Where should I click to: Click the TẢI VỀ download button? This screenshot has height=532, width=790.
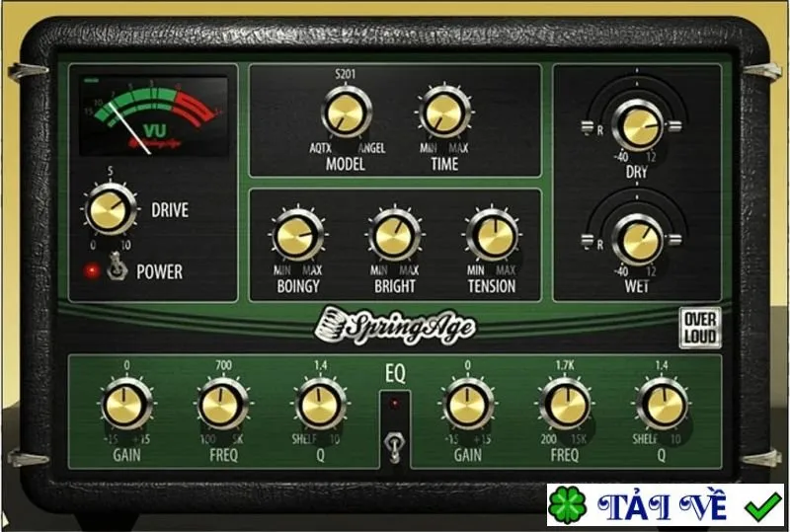pyautogui.click(x=666, y=504)
